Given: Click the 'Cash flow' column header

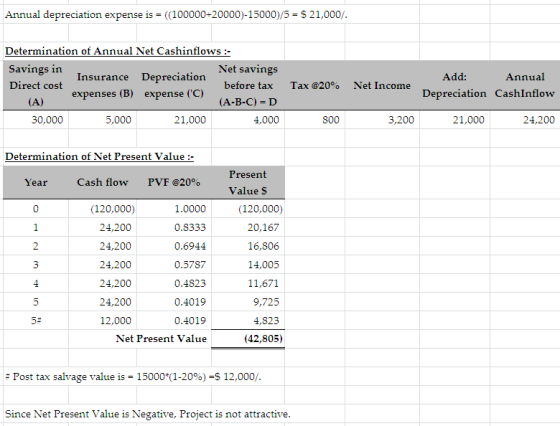Looking at the screenshot, I should point(102,182).
